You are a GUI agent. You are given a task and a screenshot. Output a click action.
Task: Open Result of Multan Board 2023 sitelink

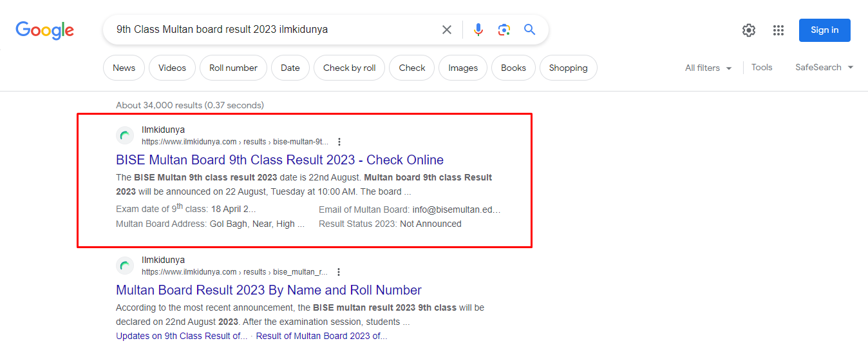point(321,336)
